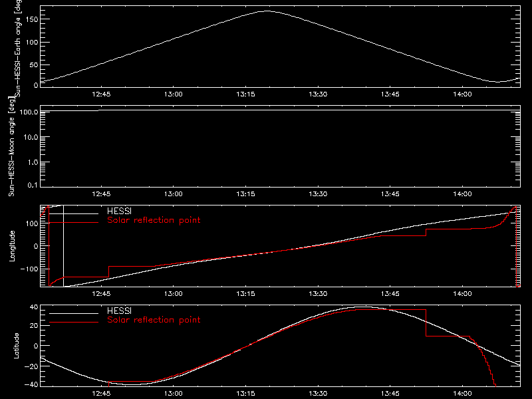Click the Longitude axis title

pos(12,246)
